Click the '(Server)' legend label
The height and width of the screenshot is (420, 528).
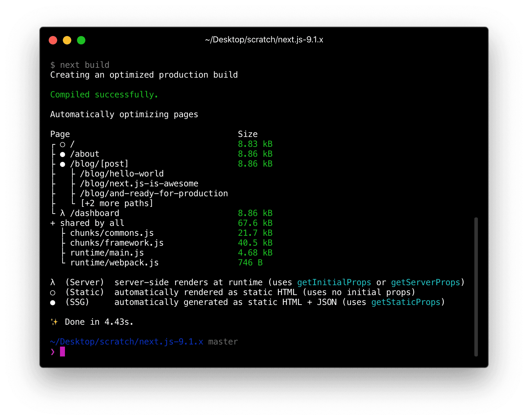85,282
